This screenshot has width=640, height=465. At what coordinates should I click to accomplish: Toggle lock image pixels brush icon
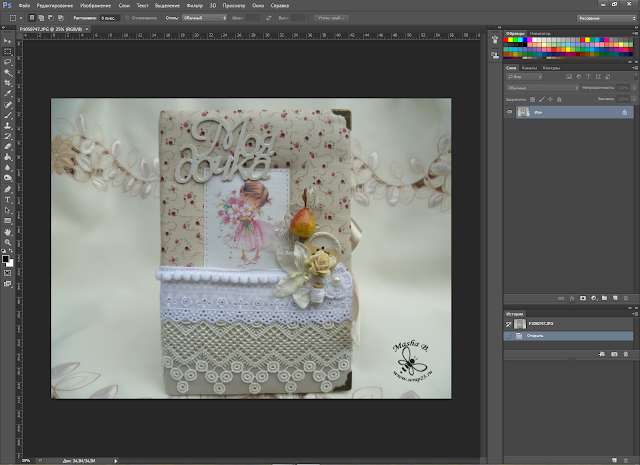tap(542, 99)
